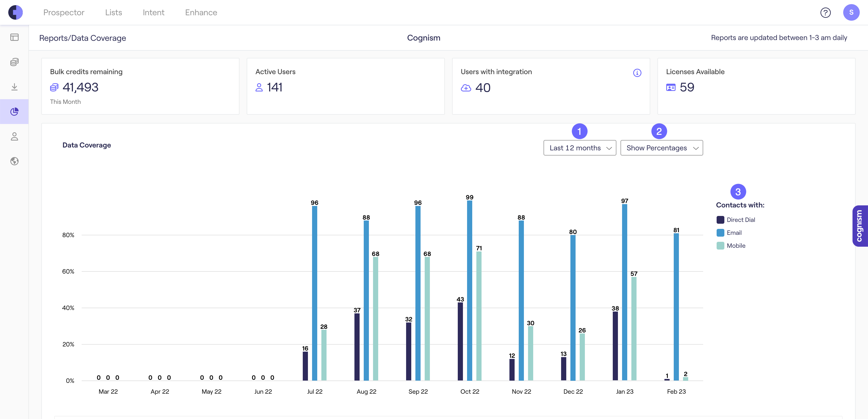Click the This Month caption
868x419 pixels.
click(x=65, y=102)
